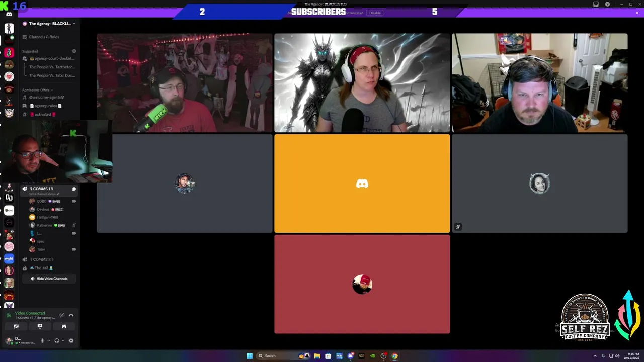Start an activity with the game controller icon
This screenshot has height=362, width=644.
pyautogui.click(x=64, y=326)
